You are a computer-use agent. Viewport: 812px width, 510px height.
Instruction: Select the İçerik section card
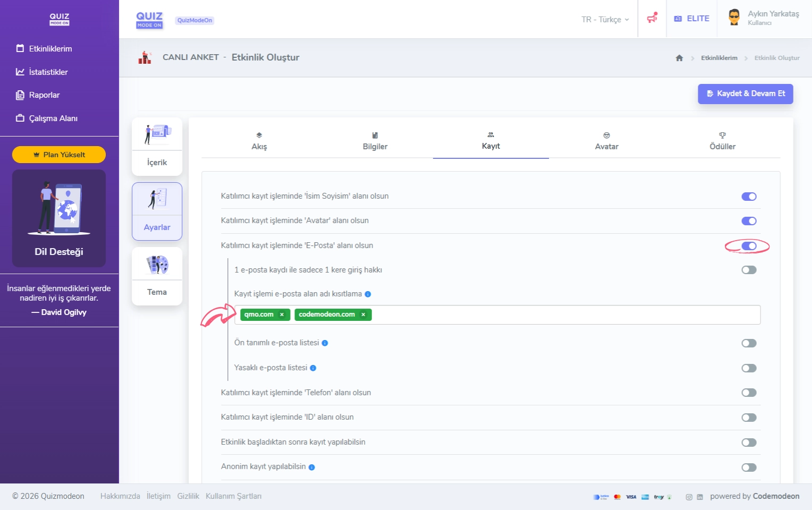pos(157,147)
